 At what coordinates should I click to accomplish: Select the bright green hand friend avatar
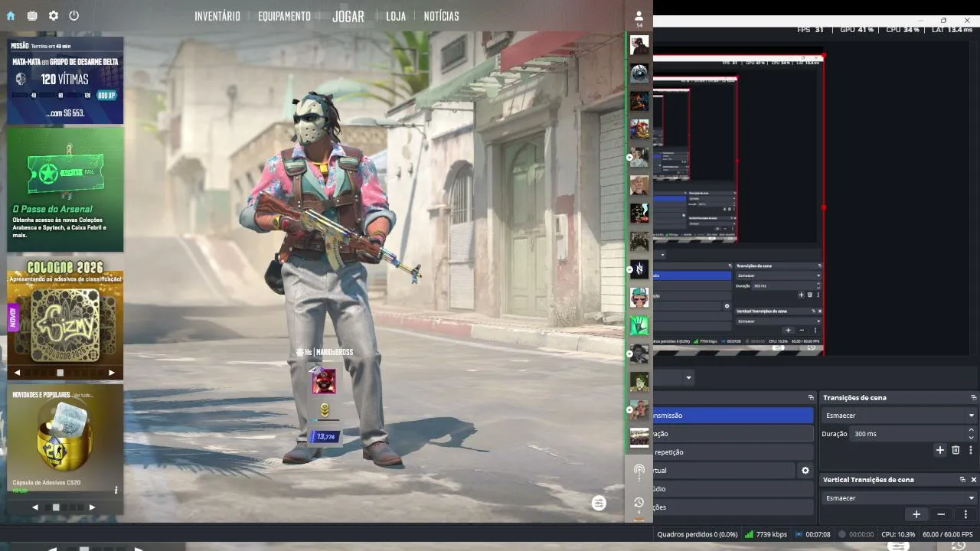(639, 325)
